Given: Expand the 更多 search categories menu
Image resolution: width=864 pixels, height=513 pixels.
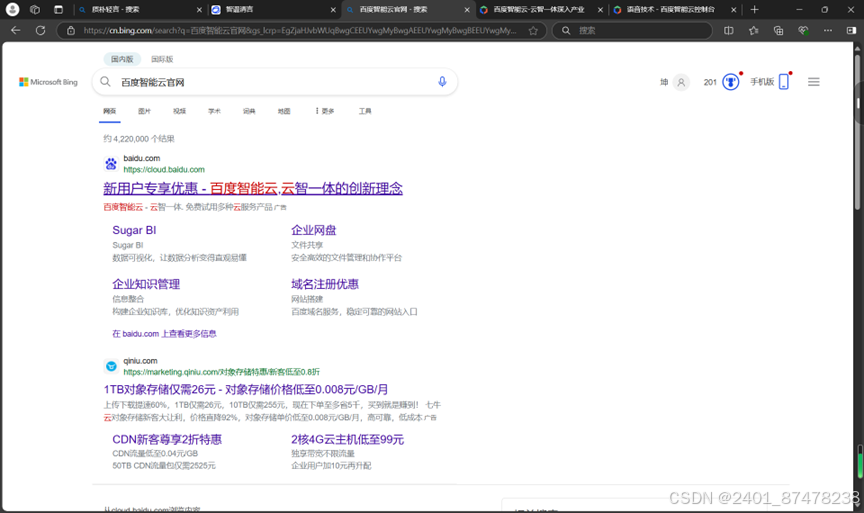Looking at the screenshot, I should tap(325, 111).
